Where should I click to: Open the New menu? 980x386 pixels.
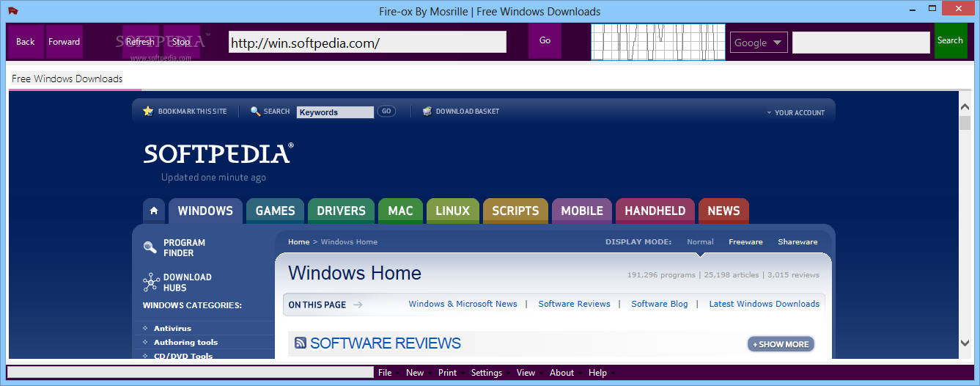pyautogui.click(x=415, y=373)
